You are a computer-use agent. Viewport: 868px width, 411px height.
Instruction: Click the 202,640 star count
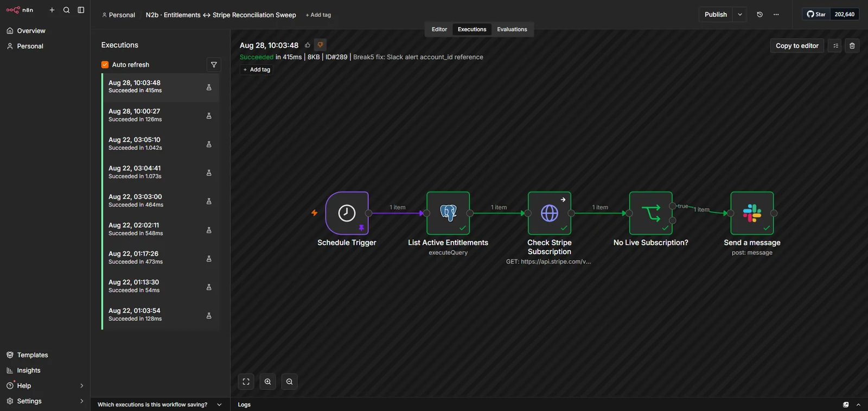tap(845, 15)
